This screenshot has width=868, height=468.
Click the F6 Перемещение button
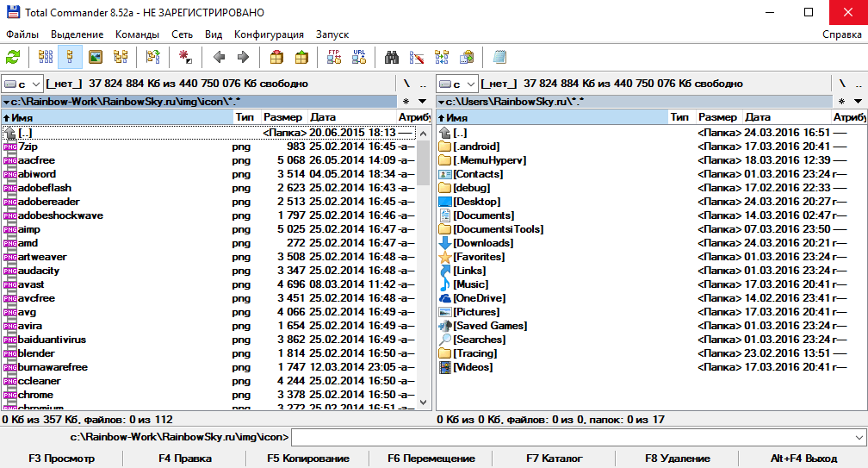431,459
